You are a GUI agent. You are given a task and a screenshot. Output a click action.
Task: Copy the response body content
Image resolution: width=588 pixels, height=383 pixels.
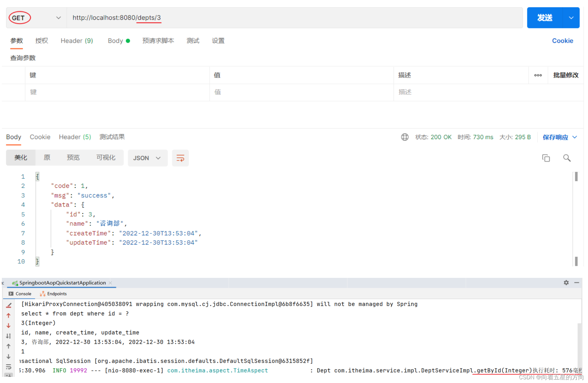click(546, 158)
